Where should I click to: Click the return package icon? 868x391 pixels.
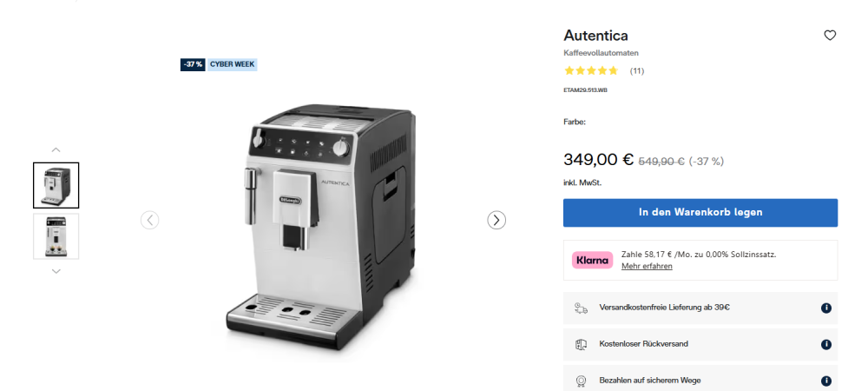[x=581, y=344]
